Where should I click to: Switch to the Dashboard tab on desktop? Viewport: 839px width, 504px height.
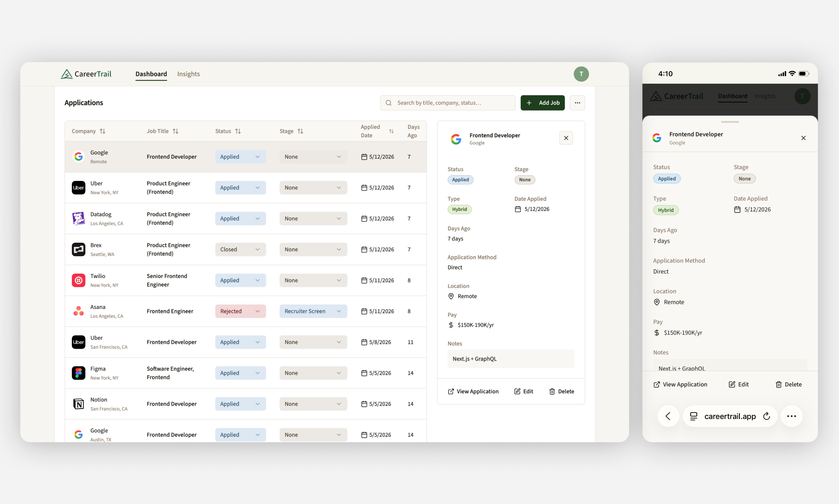click(151, 74)
